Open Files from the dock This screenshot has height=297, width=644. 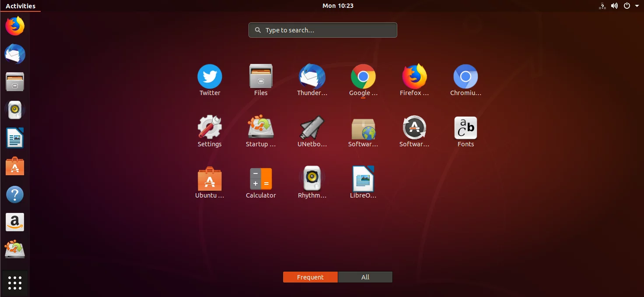[x=15, y=82]
